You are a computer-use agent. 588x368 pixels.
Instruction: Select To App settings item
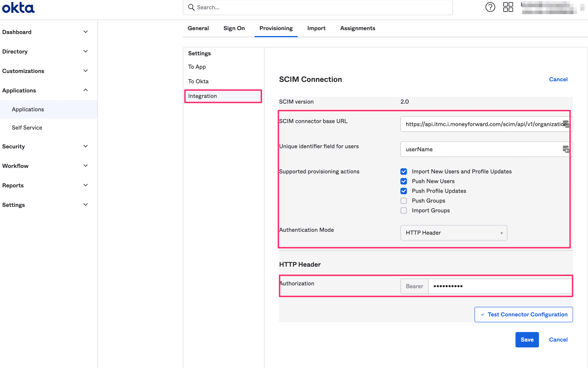tap(197, 67)
